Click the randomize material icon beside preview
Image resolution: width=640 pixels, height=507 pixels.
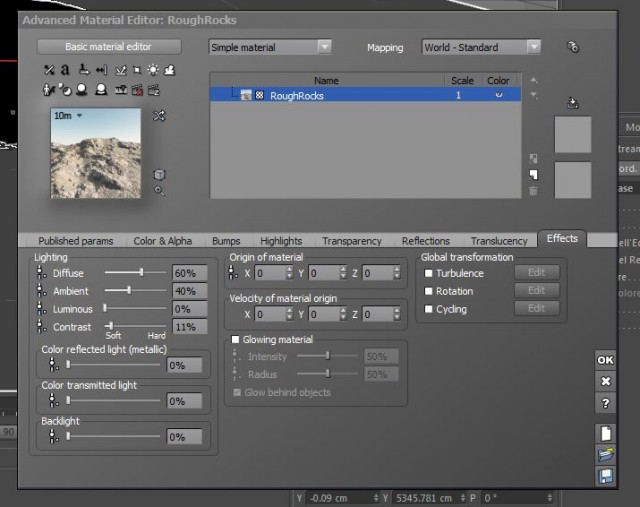pos(159,116)
